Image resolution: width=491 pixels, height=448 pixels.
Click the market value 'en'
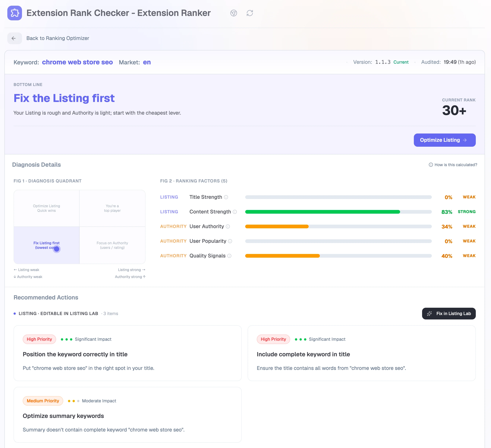[147, 62]
